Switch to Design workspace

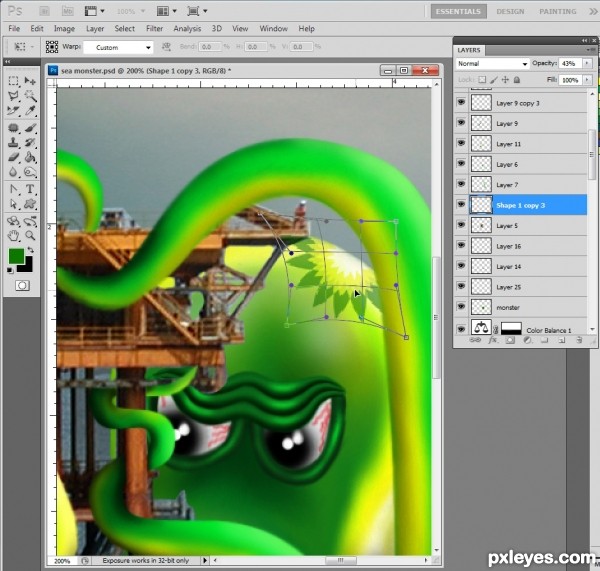click(510, 11)
